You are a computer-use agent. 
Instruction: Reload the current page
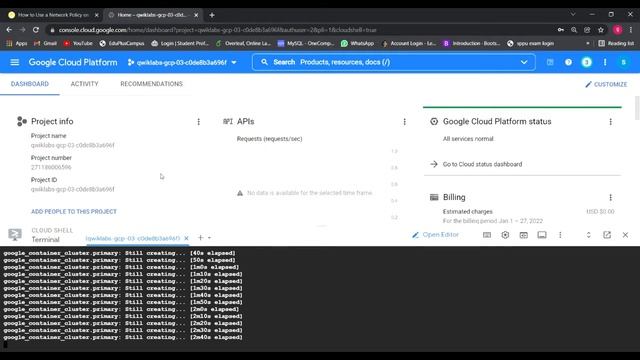[x=36, y=30]
